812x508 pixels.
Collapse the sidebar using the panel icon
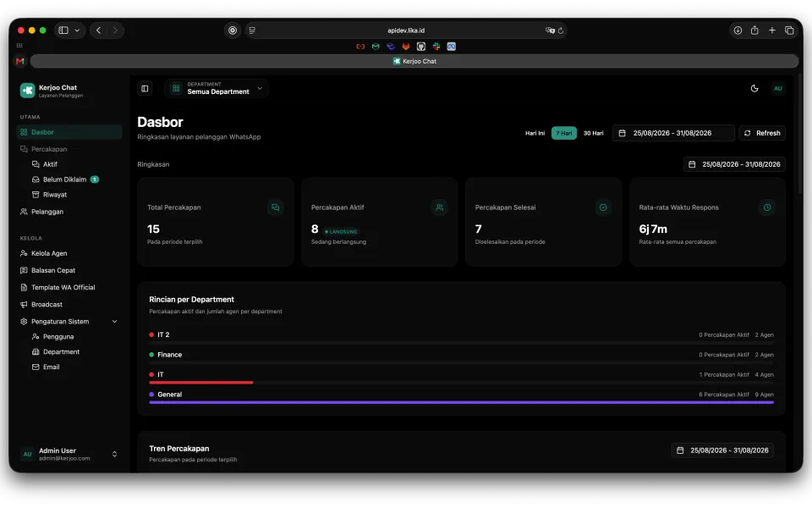(x=145, y=89)
